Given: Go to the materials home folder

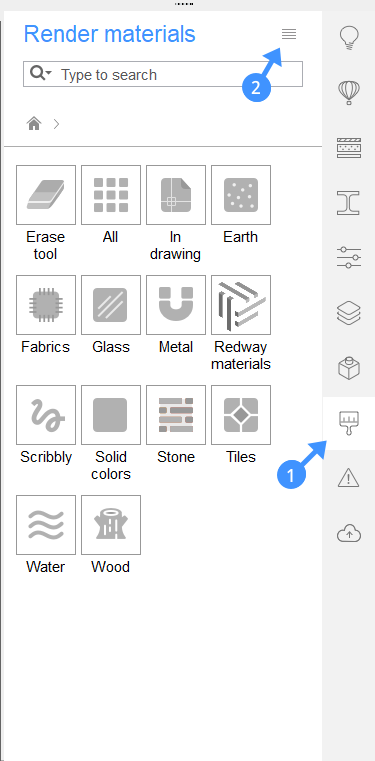Looking at the screenshot, I should click(x=33, y=124).
